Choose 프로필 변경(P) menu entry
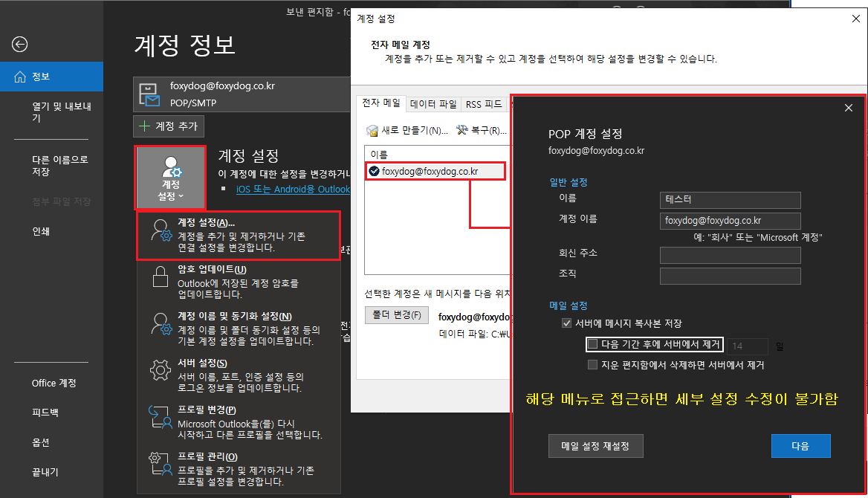Image resolution: width=868 pixels, height=498 pixels. click(239, 422)
